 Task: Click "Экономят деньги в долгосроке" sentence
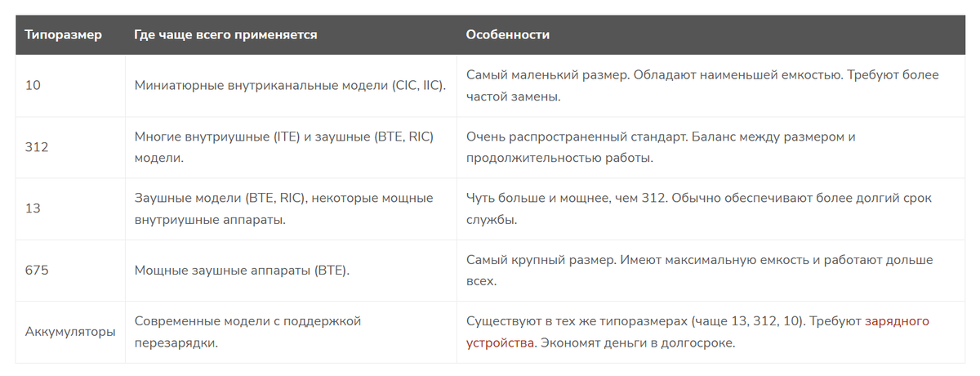coord(638,343)
